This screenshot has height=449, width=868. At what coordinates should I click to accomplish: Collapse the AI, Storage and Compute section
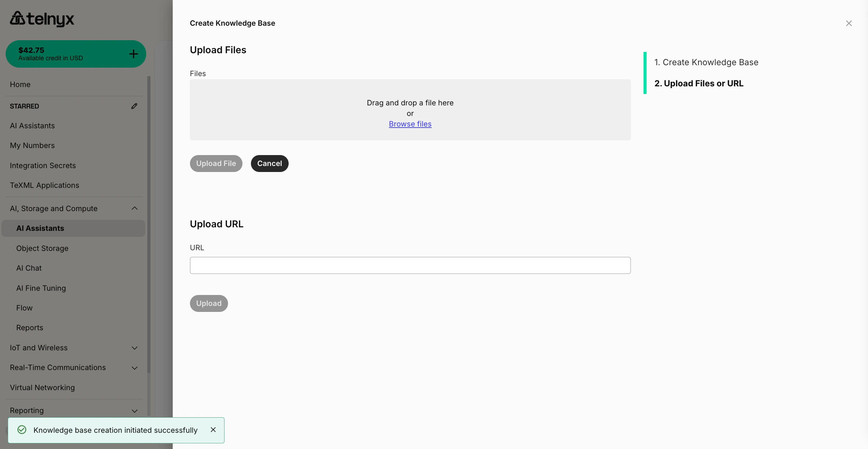pos(134,208)
